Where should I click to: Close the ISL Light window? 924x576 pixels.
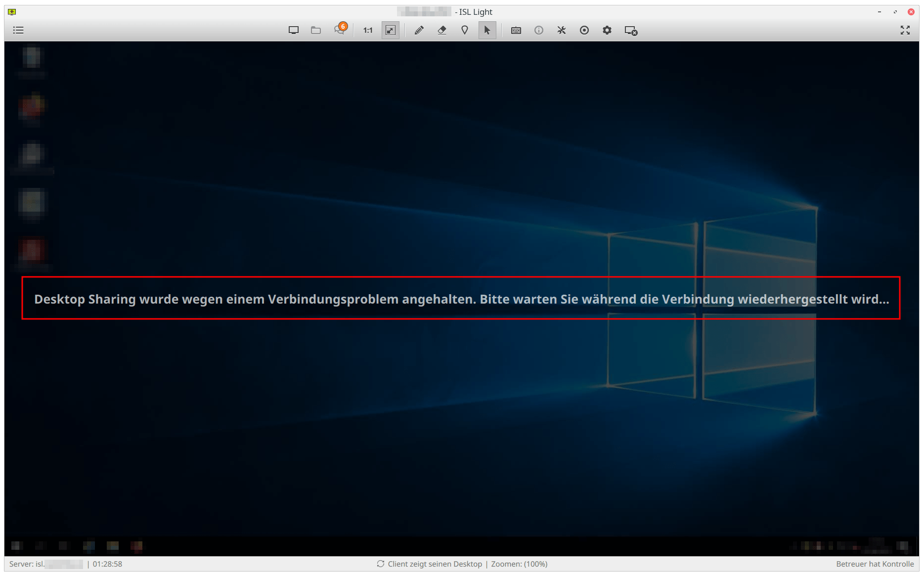tap(911, 12)
